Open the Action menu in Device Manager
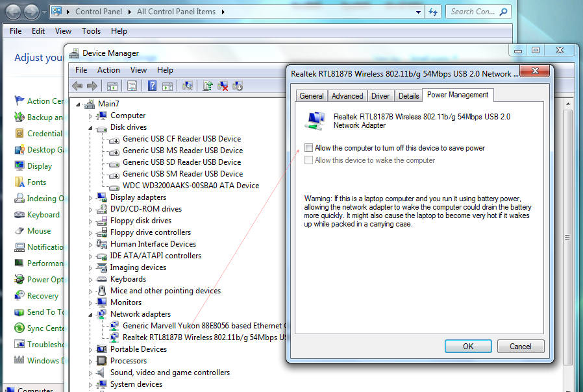The height and width of the screenshot is (392, 583). [108, 70]
